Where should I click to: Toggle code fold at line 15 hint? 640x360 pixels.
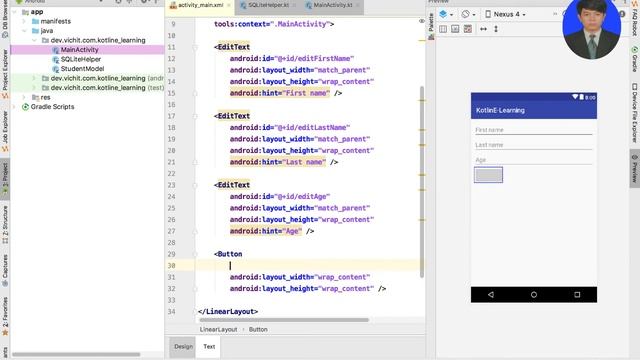pyautogui.click(x=195, y=93)
